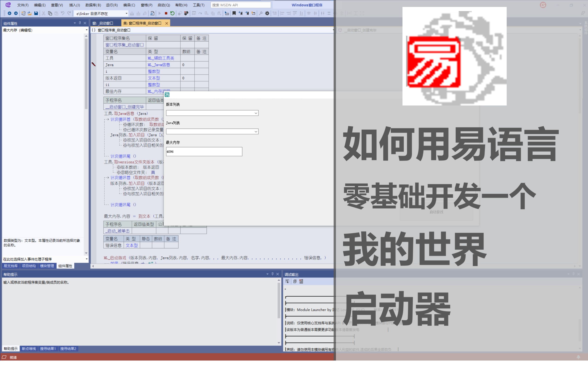Open the 文件(F) menu

pos(23,5)
